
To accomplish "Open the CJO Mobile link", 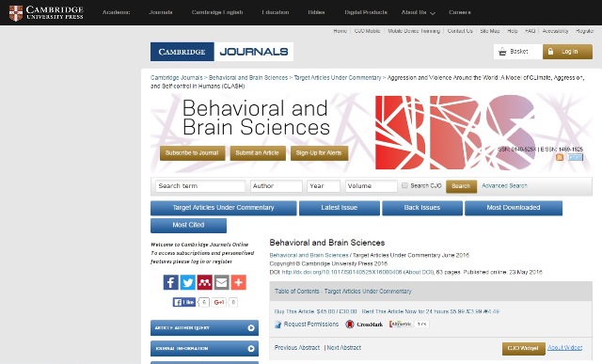I will pos(367,31).
